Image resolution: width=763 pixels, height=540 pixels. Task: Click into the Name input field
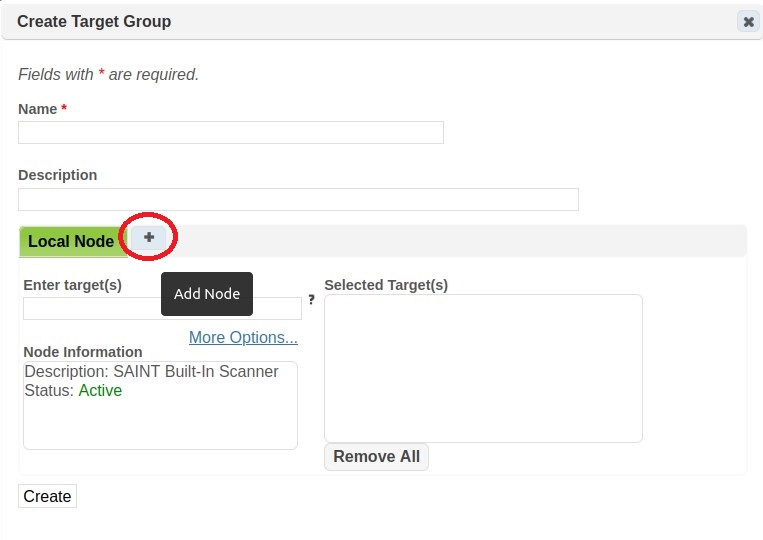pyautogui.click(x=230, y=133)
